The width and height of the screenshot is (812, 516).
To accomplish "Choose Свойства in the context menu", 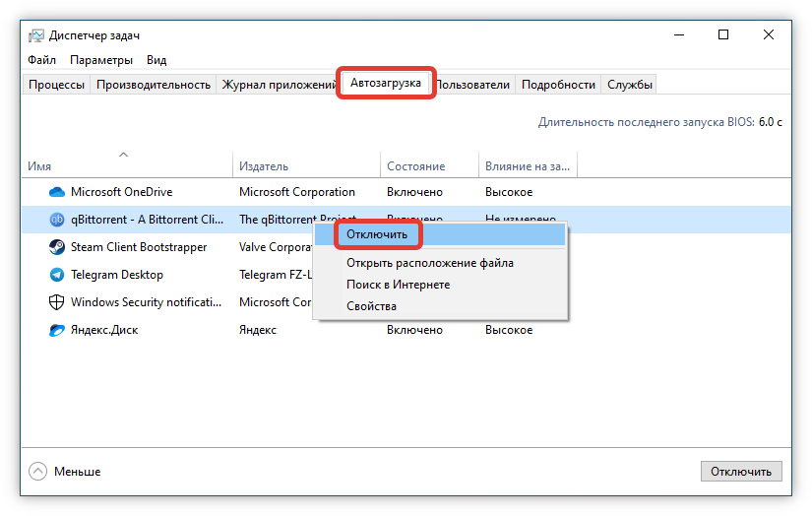I will coord(440,306).
